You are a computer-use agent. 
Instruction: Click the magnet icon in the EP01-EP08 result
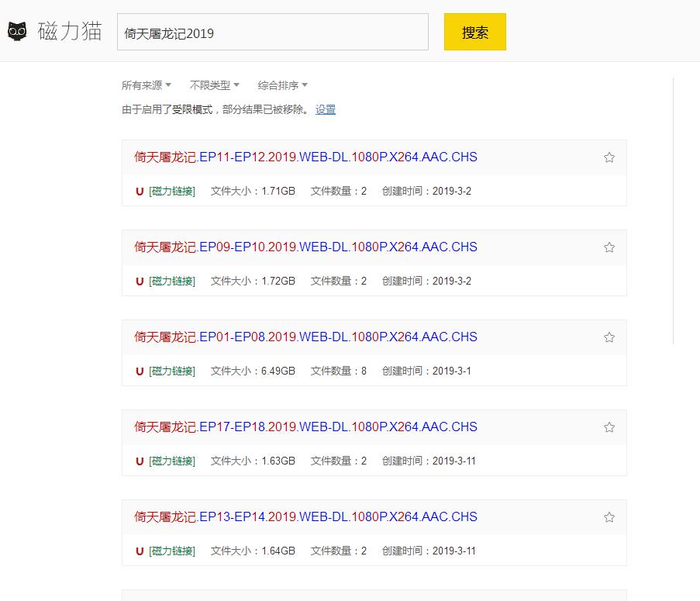140,371
